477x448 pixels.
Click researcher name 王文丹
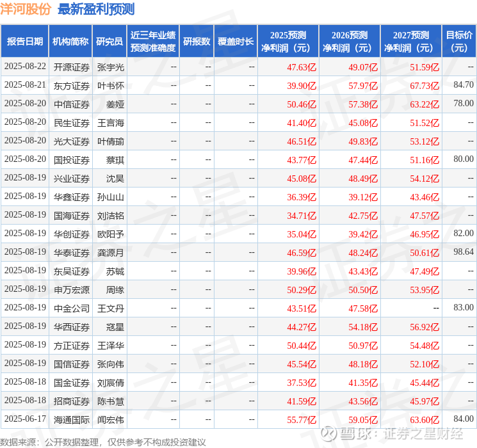111,308
